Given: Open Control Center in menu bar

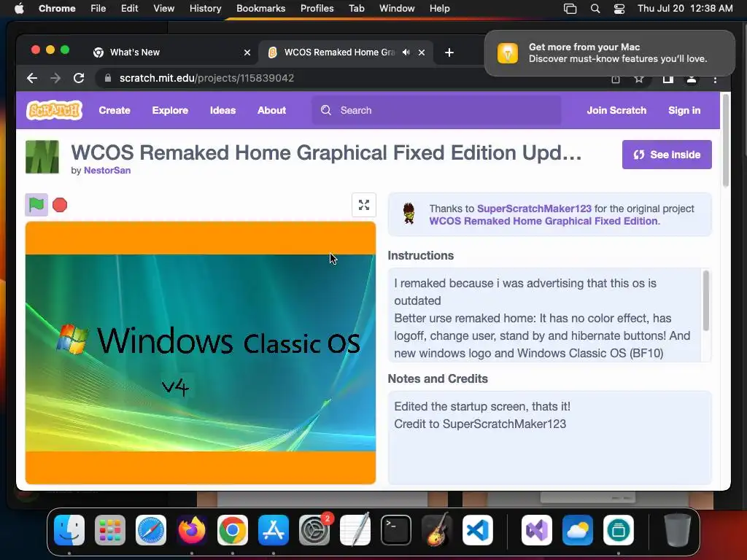Looking at the screenshot, I should (x=619, y=9).
